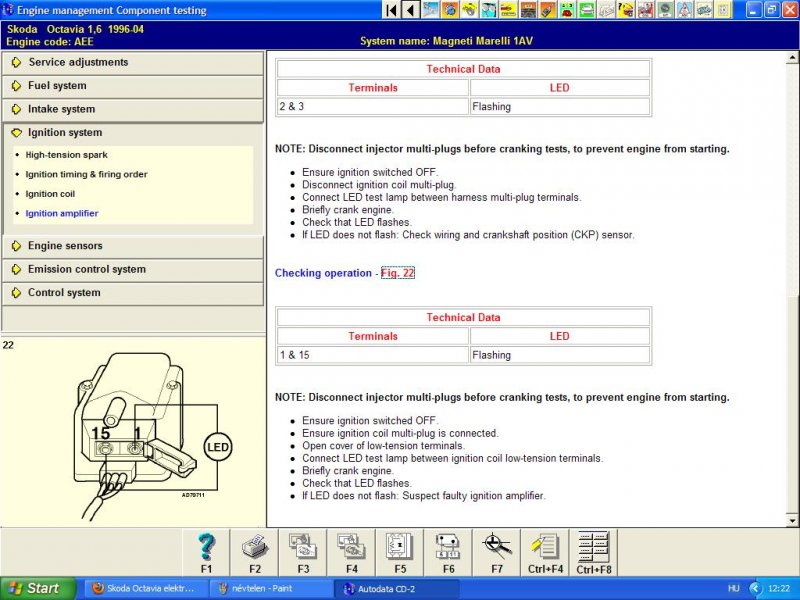The image size is (800, 600).
Task: Click the Autodata window title bar icon
Action: tap(8, 10)
